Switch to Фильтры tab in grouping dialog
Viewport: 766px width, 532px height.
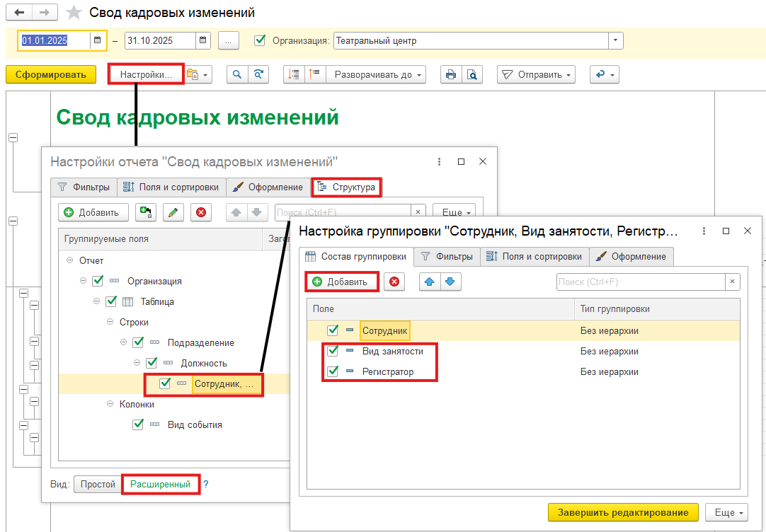click(447, 256)
